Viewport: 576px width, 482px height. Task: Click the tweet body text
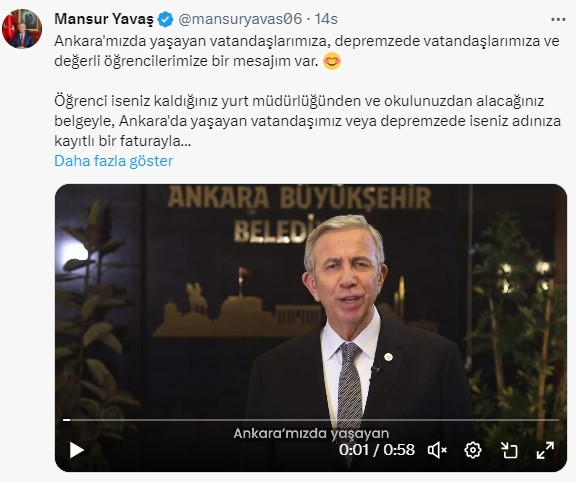pyautogui.click(x=307, y=91)
